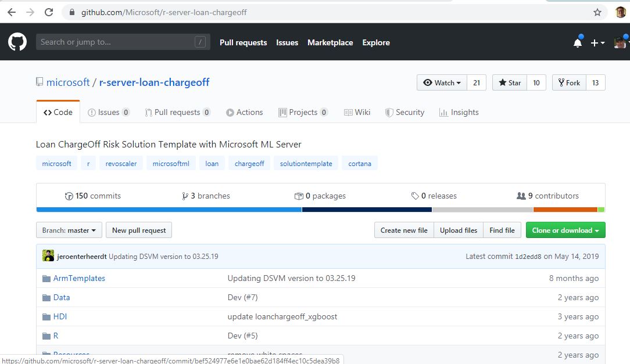Click the microsoftml topic tag
Screen dimensions: 630x364
click(x=171, y=163)
